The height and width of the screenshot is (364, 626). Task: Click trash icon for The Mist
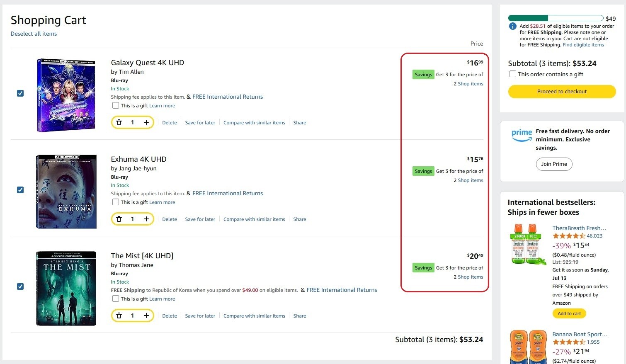119,315
